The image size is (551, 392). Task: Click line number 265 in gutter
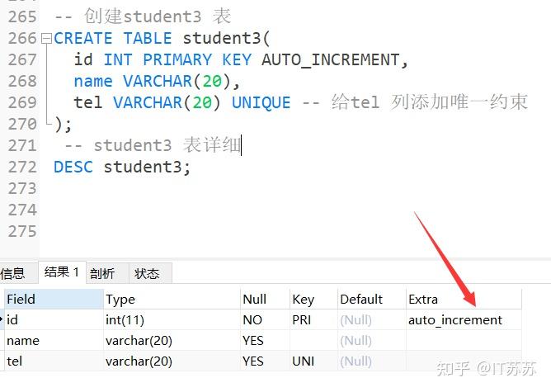coord(22,17)
